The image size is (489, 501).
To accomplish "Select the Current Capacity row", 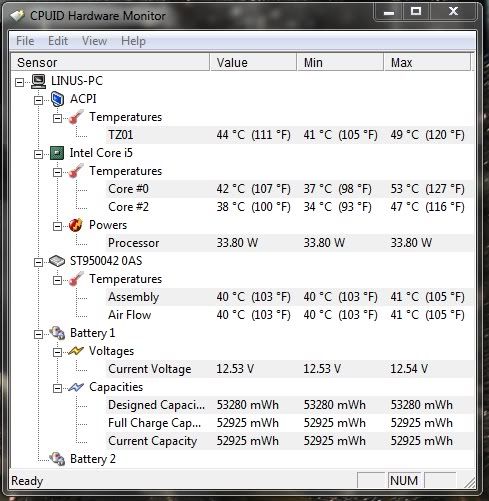I will pos(290,441).
